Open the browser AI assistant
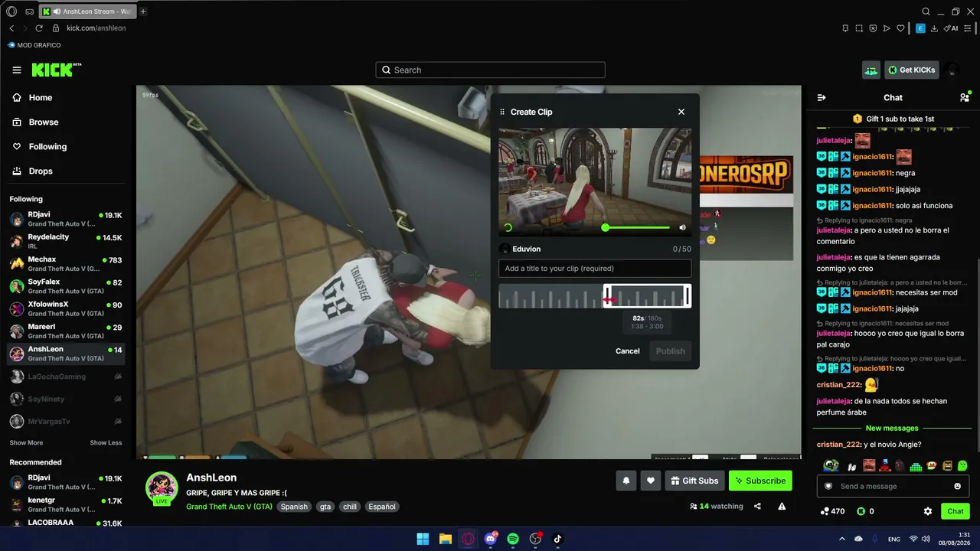Image resolution: width=980 pixels, height=551 pixels. [952, 28]
